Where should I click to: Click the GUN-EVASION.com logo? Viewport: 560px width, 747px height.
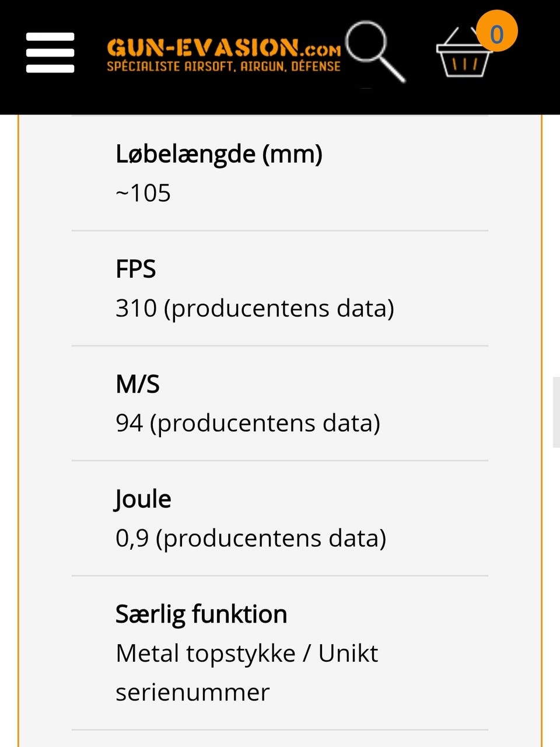(223, 47)
